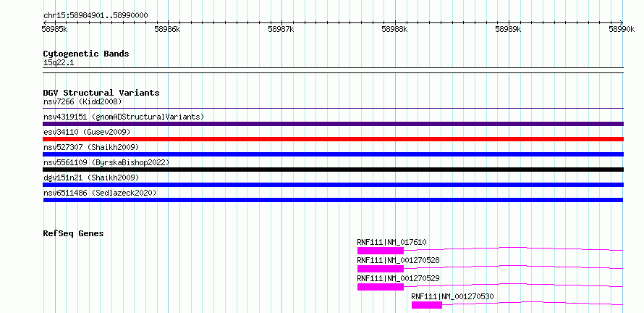Image resolution: width=644 pixels, height=313 pixels.
Task: Select the Cytogenetic Bands track title
Action: coord(86,54)
